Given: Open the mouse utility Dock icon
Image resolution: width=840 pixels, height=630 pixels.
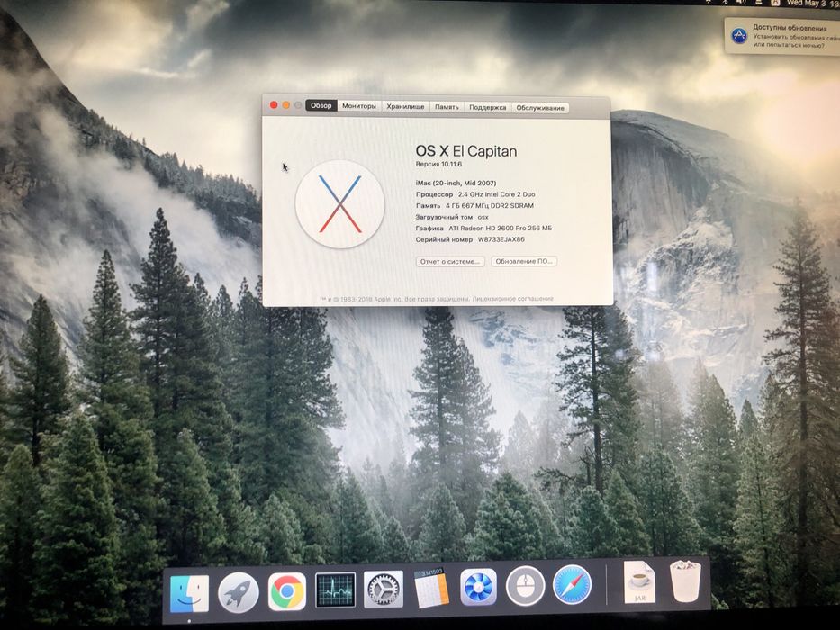Looking at the screenshot, I should pos(526,586).
